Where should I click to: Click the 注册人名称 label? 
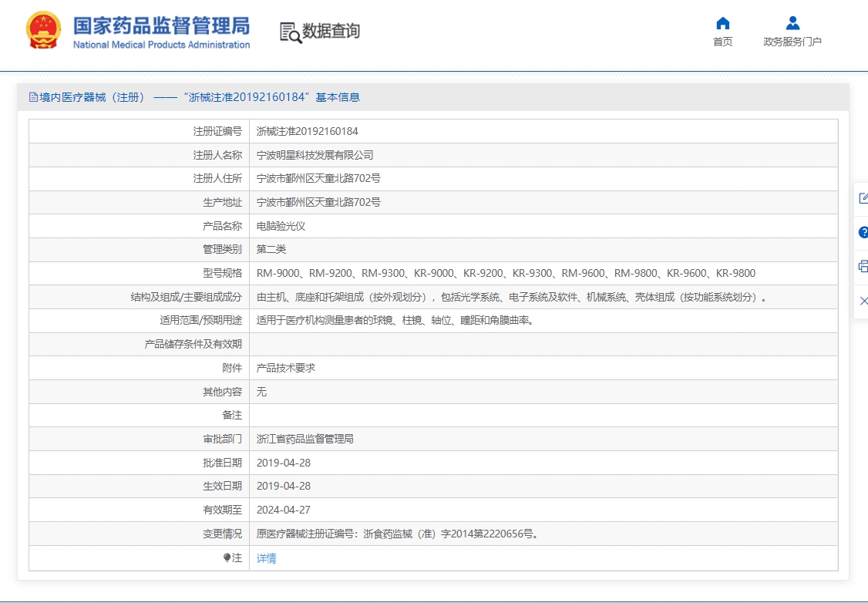coord(217,155)
